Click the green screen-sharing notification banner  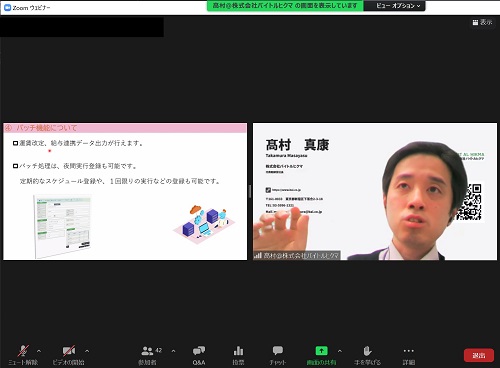click(x=285, y=6)
